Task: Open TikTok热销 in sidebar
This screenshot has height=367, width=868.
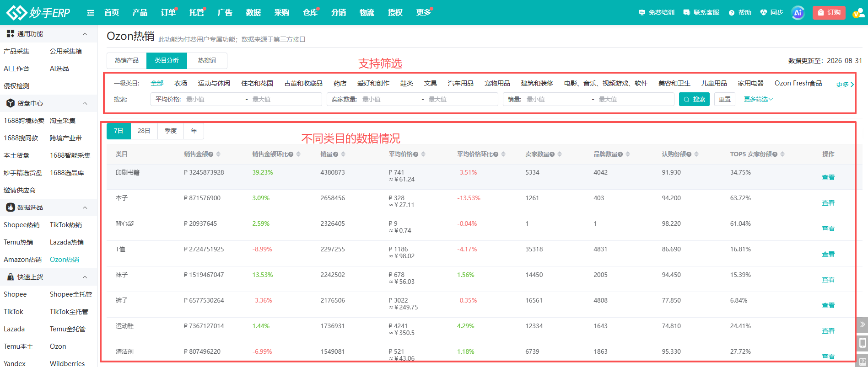Action: pos(66,225)
